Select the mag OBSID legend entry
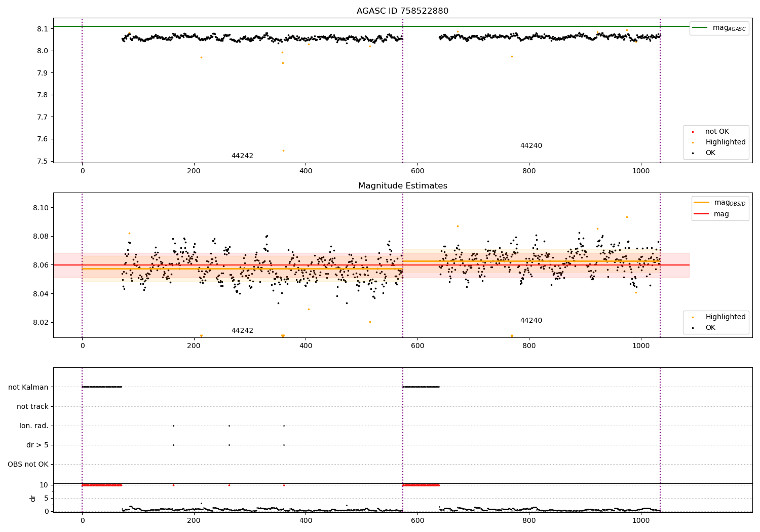This screenshot has height=532, width=760. 720,203
